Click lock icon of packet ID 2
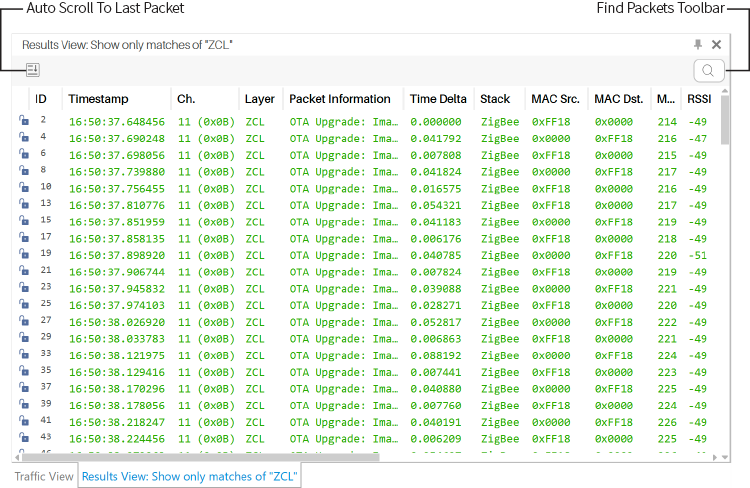The width and height of the screenshot is (750, 488). point(23,121)
